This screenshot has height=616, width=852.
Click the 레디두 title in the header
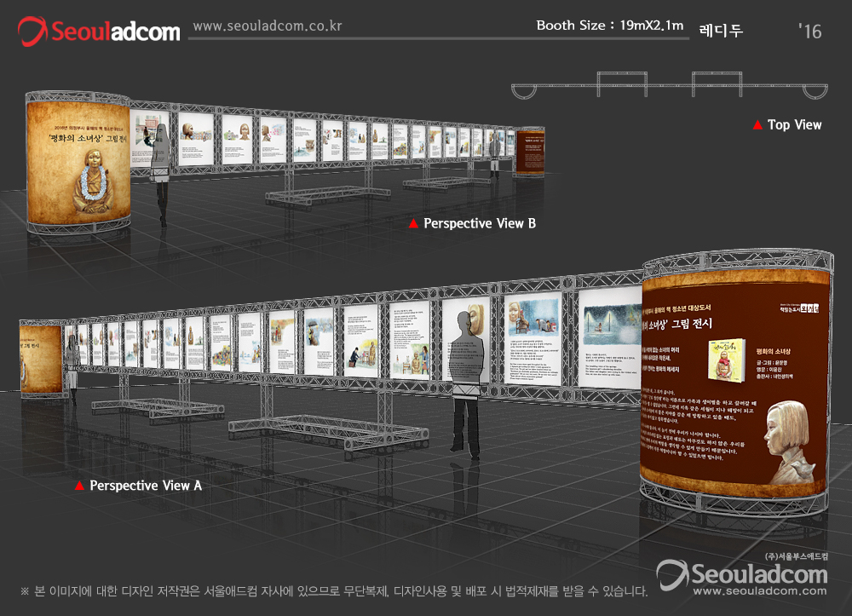pyautogui.click(x=721, y=31)
